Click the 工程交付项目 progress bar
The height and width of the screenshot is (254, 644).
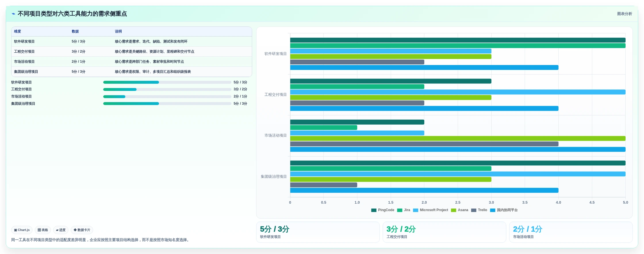click(167, 89)
